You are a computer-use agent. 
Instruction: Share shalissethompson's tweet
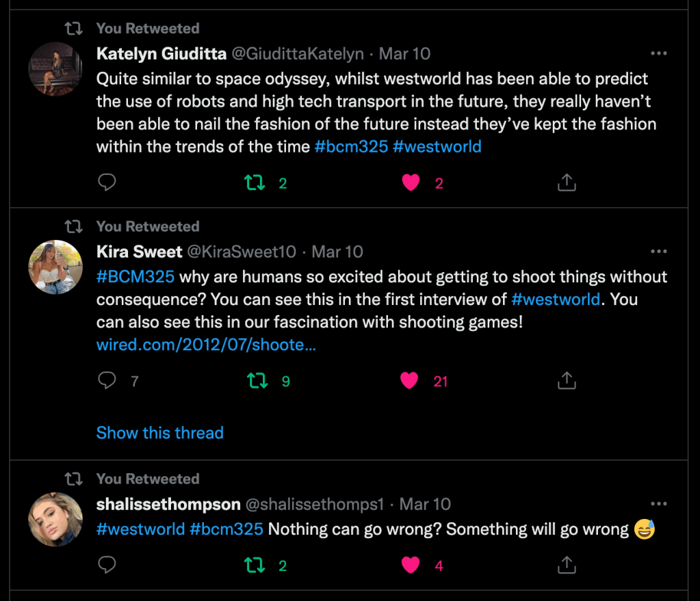[567, 565]
